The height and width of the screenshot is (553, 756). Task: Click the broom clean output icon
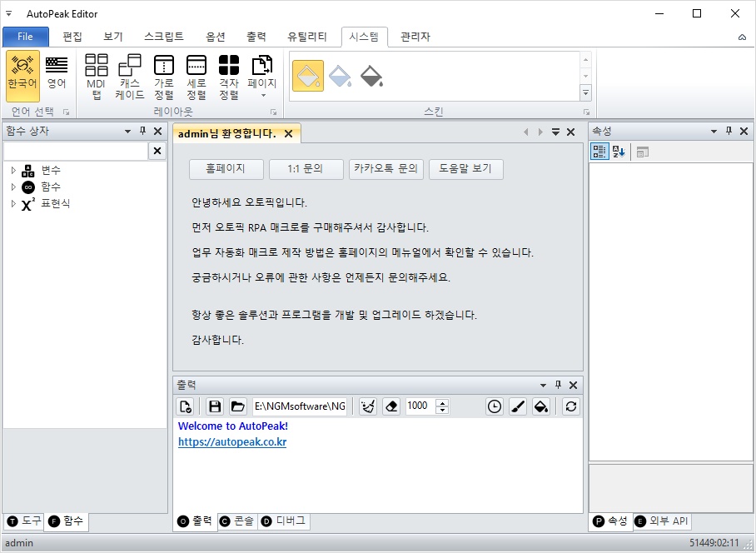[x=368, y=406]
